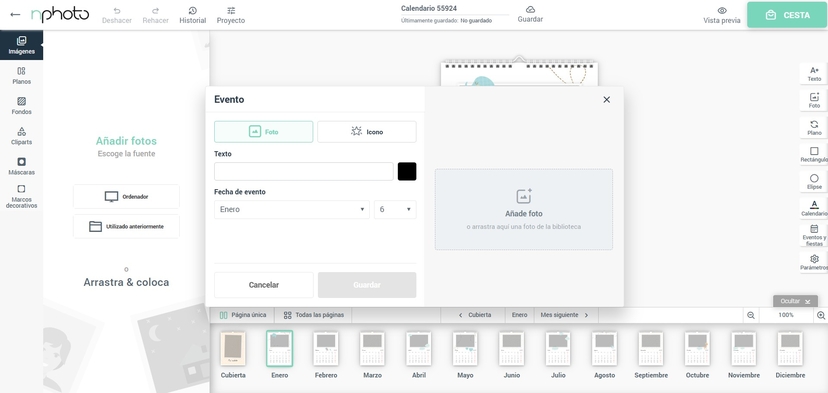Choose Utilizado anteriormente source
Image resolution: width=828 pixels, height=393 pixels.
pyautogui.click(x=126, y=226)
